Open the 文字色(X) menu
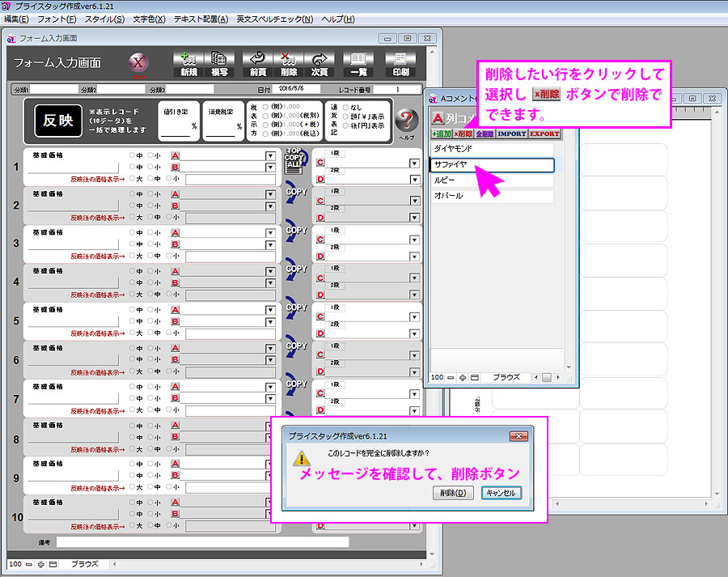Screen dimensions: 728x577 [149, 19]
